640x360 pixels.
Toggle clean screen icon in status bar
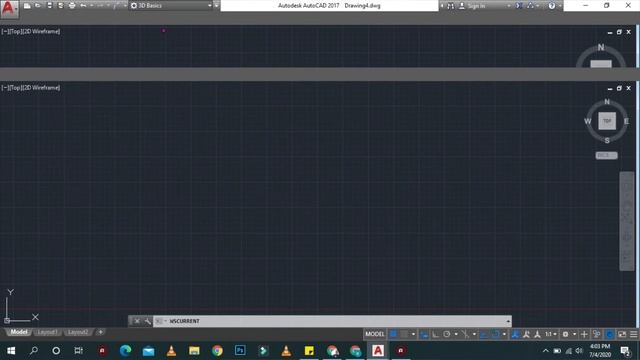click(622, 334)
